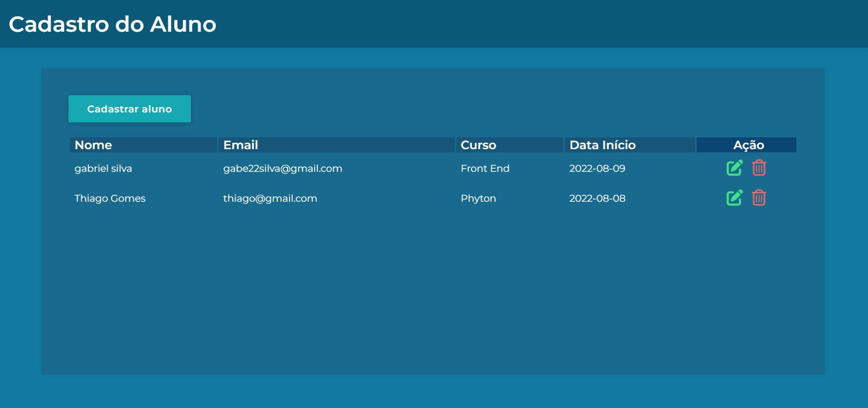Image resolution: width=868 pixels, height=408 pixels.
Task: Click the date 2022-08-09
Action: point(597,169)
